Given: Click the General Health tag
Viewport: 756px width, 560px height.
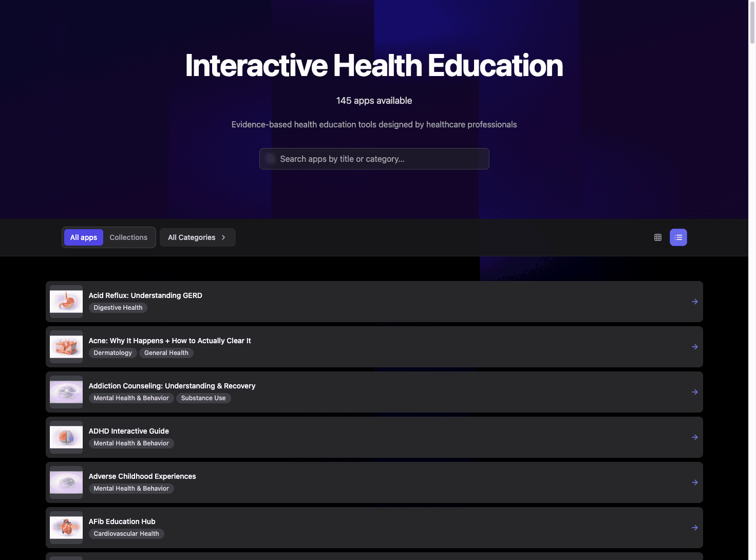Looking at the screenshot, I should point(166,353).
